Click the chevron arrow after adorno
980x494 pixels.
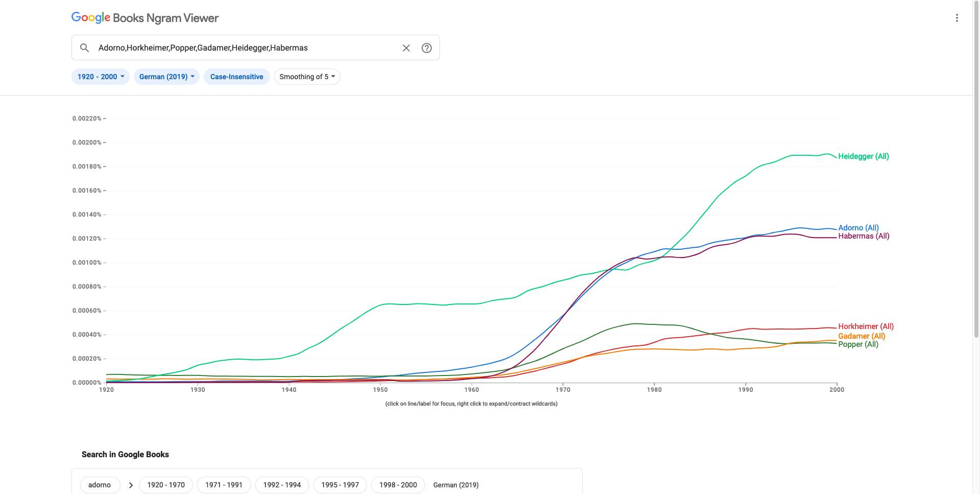(x=131, y=485)
